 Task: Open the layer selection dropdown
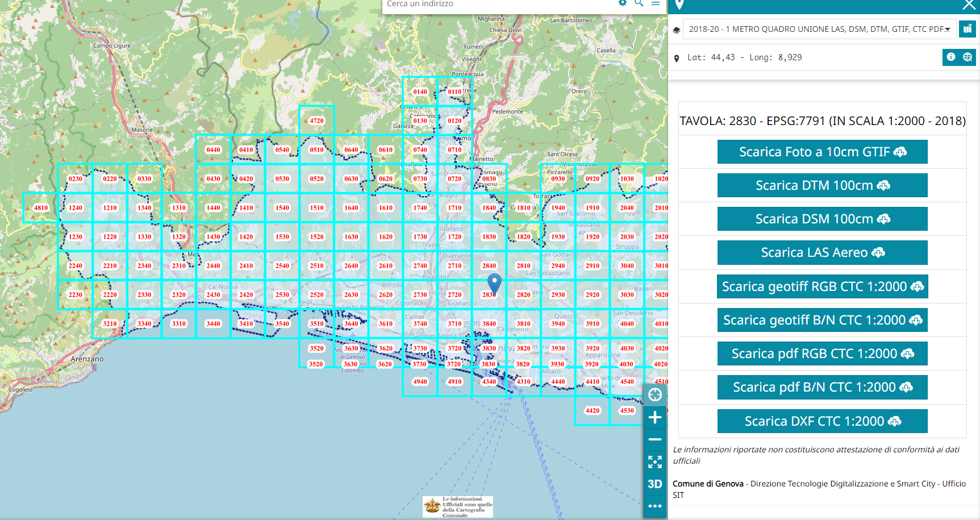point(819,29)
